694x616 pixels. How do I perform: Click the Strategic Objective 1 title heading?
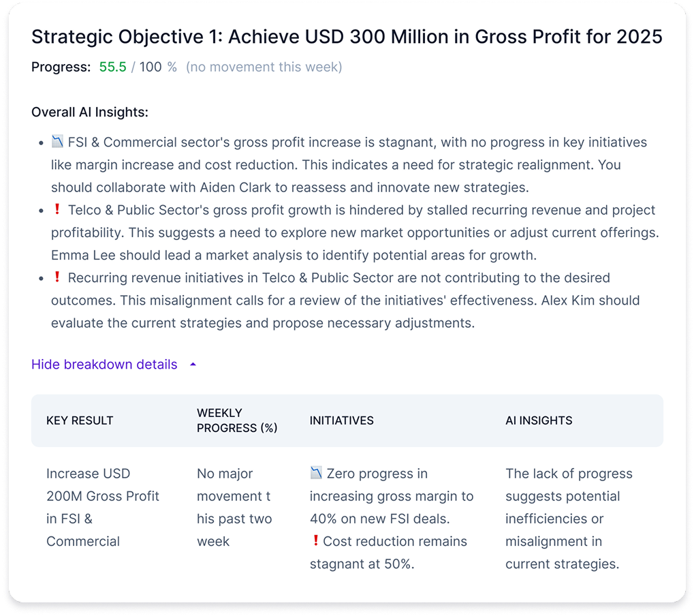347,37
